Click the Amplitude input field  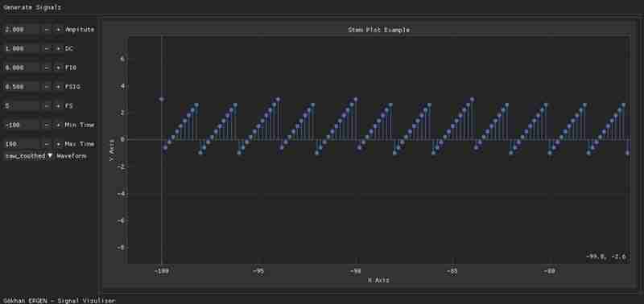(x=22, y=30)
